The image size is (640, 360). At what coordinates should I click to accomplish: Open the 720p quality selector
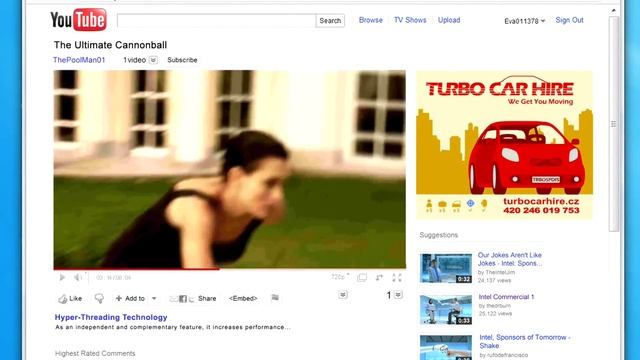(340, 277)
